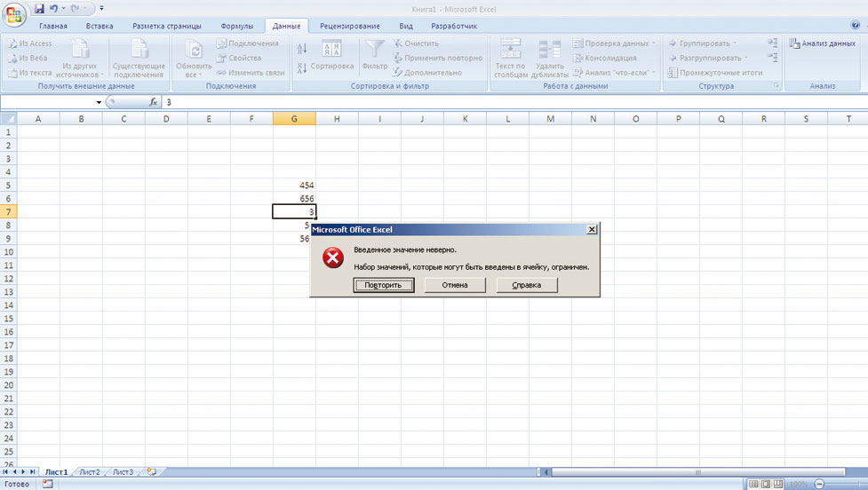Insert a new worksheet tab icon
Viewport: 868px width, 490px height.
tap(151, 471)
